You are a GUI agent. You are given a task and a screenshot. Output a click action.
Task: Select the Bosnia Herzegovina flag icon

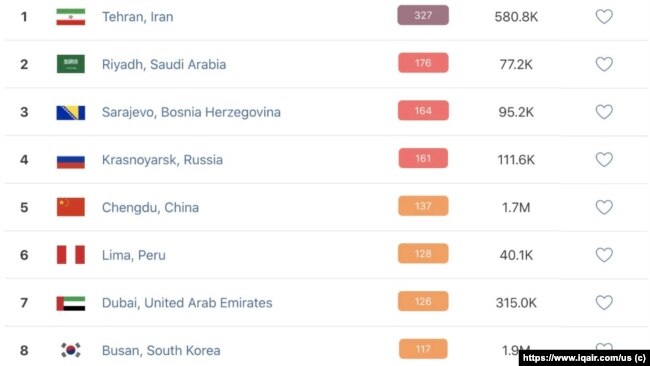[x=71, y=113]
